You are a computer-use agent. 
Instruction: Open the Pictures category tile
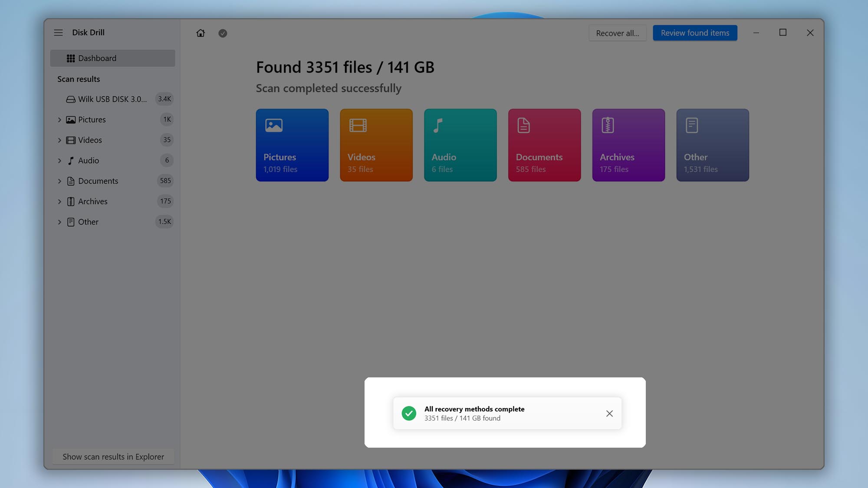point(292,145)
